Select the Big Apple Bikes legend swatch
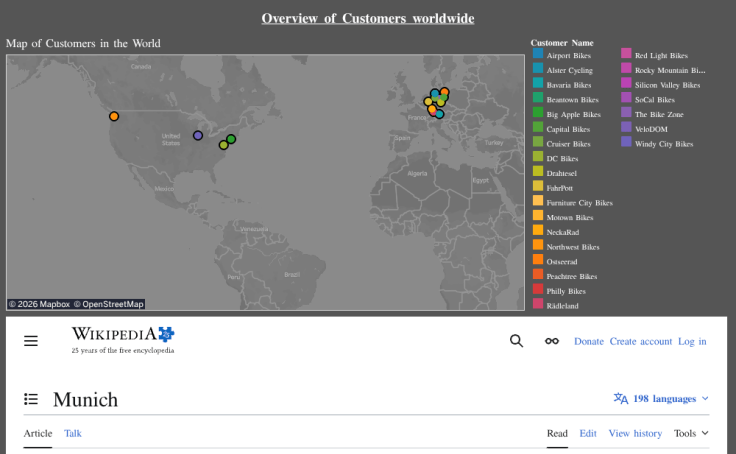The image size is (736, 454). pos(538,113)
